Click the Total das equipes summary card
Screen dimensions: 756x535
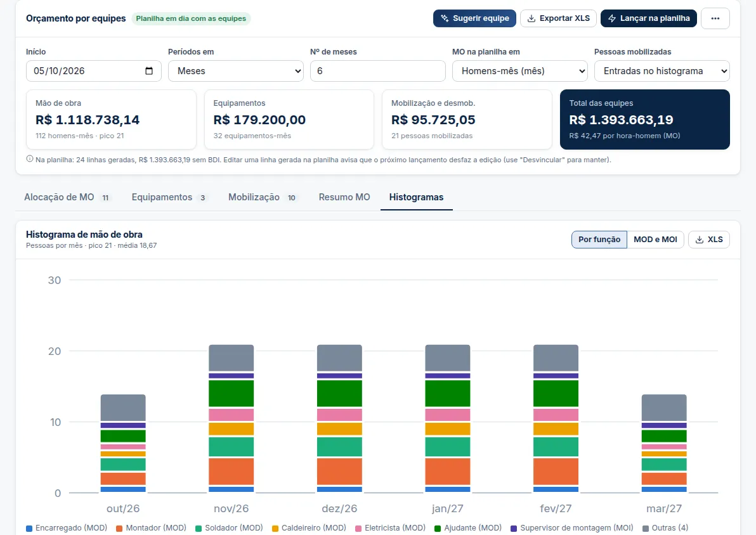tap(644, 120)
